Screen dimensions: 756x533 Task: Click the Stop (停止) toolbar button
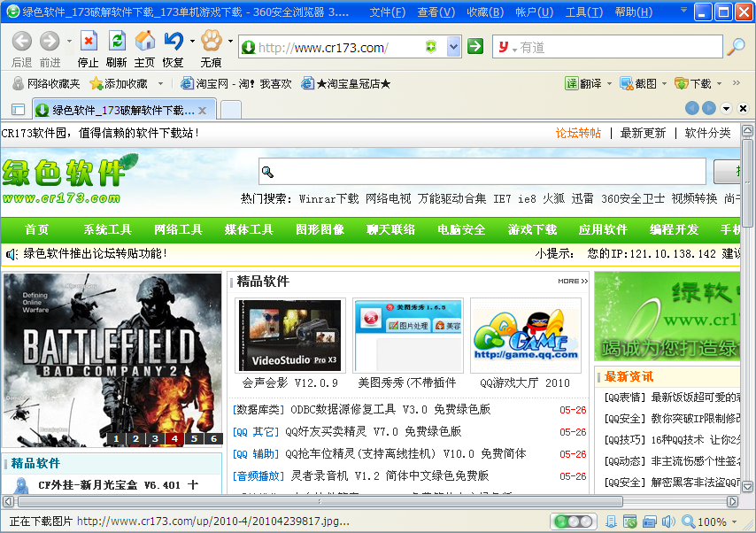(x=89, y=42)
